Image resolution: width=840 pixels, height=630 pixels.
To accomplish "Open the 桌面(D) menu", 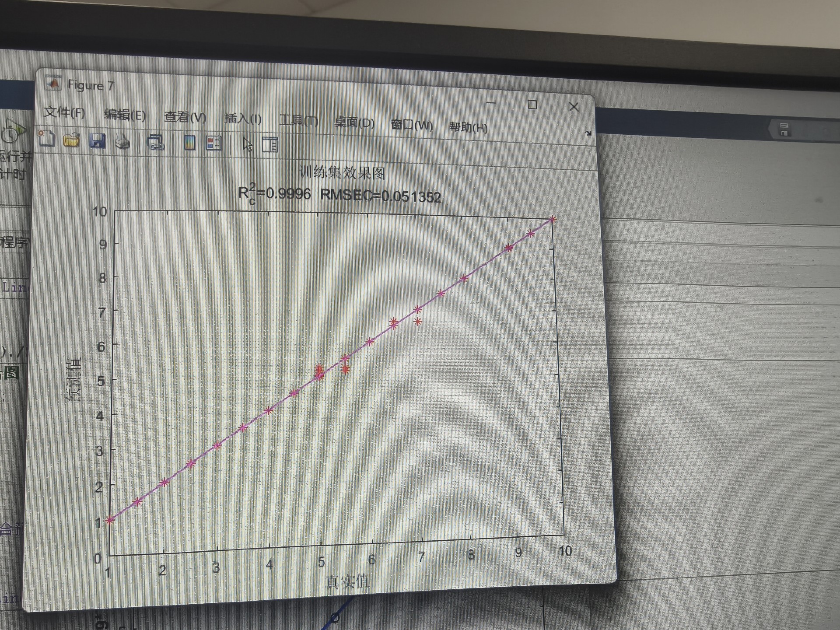I will click(x=354, y=123).
